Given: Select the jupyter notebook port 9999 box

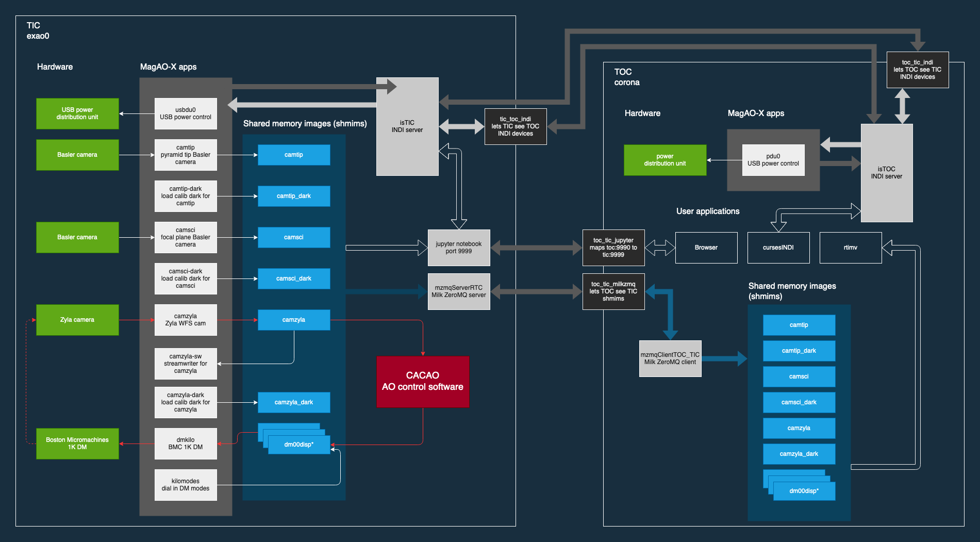Looking at the screenshot, I should (x=459, y=248).
